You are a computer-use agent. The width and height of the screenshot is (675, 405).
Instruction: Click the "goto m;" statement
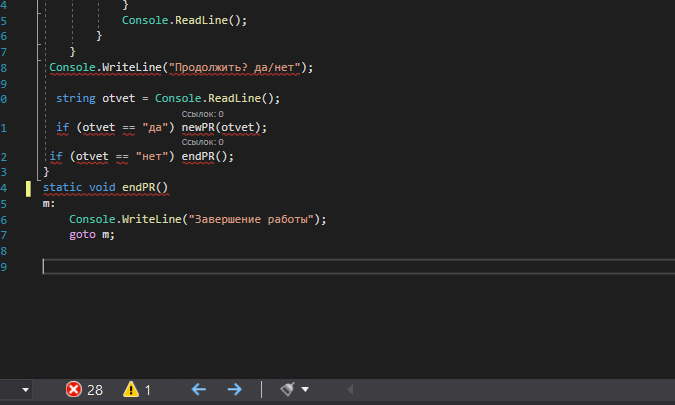pyautogui.click(x=92, y=235)
